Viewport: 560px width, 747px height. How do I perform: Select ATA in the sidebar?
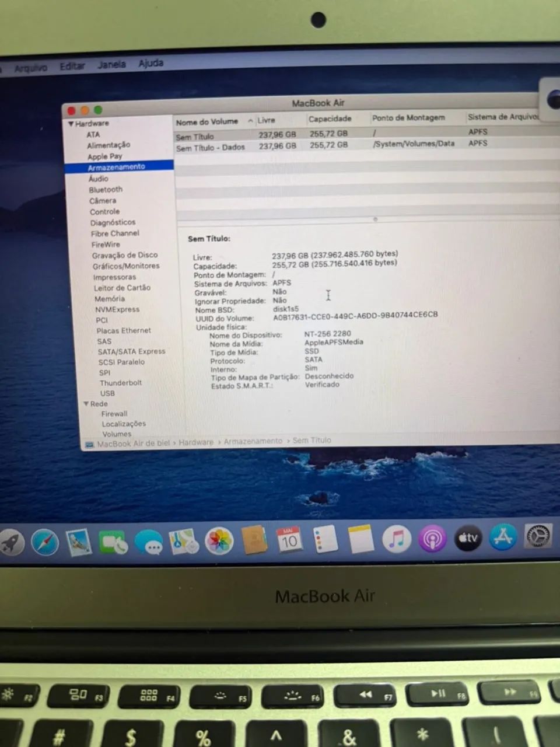coord(93,134)
